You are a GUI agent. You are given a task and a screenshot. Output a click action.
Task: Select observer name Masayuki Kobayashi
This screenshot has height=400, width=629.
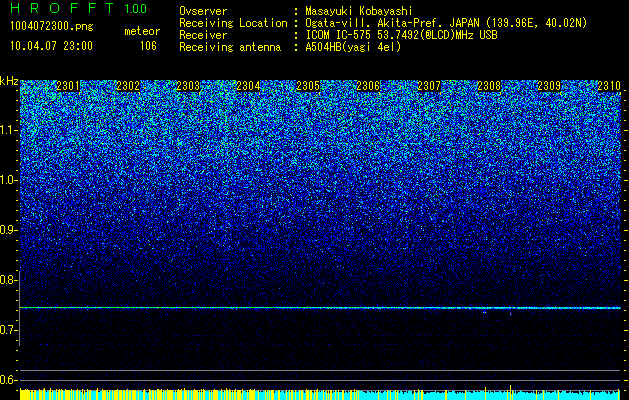tap(359, 11)
